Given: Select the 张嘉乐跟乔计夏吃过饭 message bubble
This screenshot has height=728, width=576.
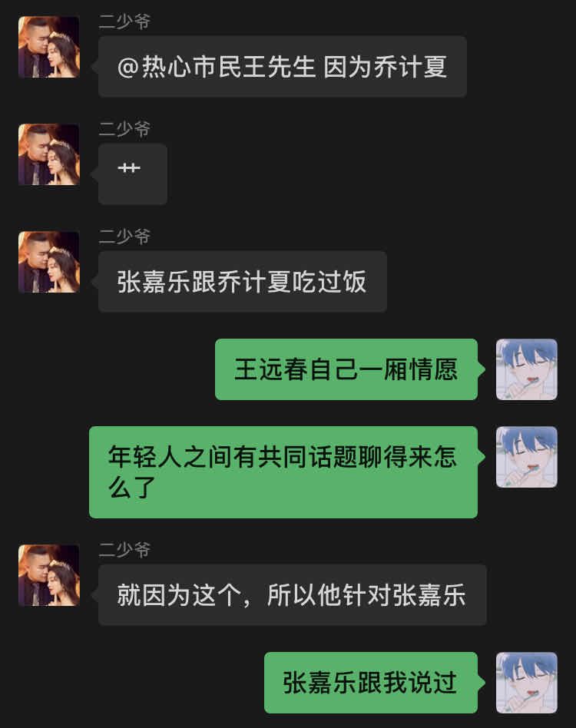Looking at the screenshot, I should [242, 282].
